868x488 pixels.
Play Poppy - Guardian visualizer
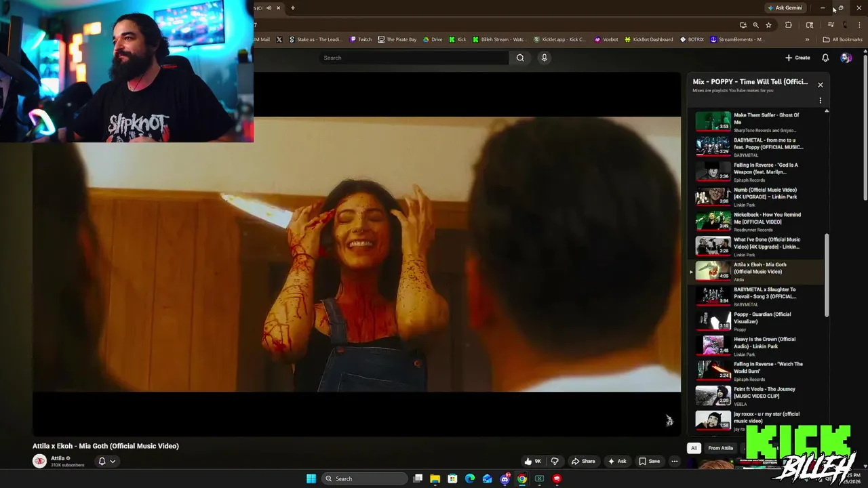point(757,321)
